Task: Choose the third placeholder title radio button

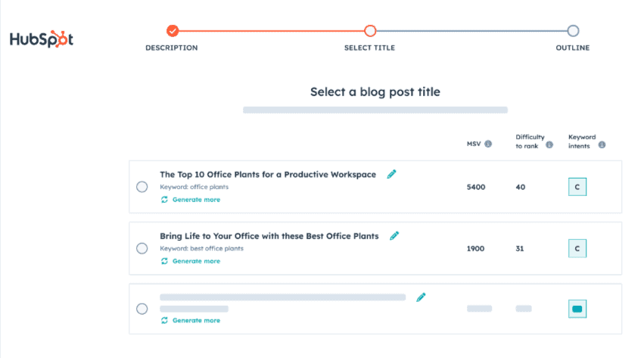Action: click(142, 309)
